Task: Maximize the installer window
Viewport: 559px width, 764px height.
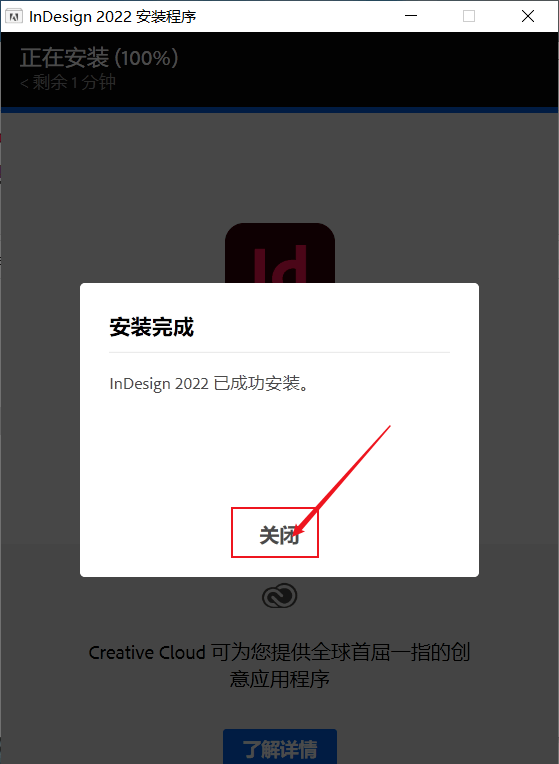Action: pyautogui.click(x=469, y=16)
